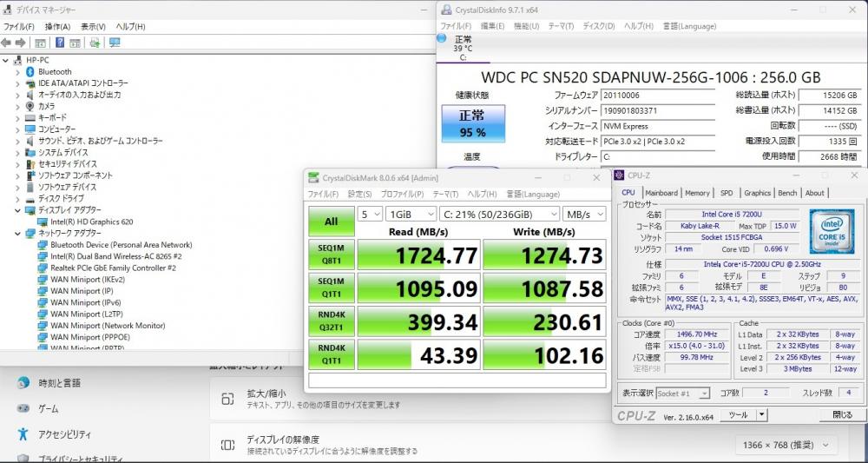Run SEQ1M Q1T1 test button
Image resolution: width=868 pixels, height=463 pixels.
point(331,288)
